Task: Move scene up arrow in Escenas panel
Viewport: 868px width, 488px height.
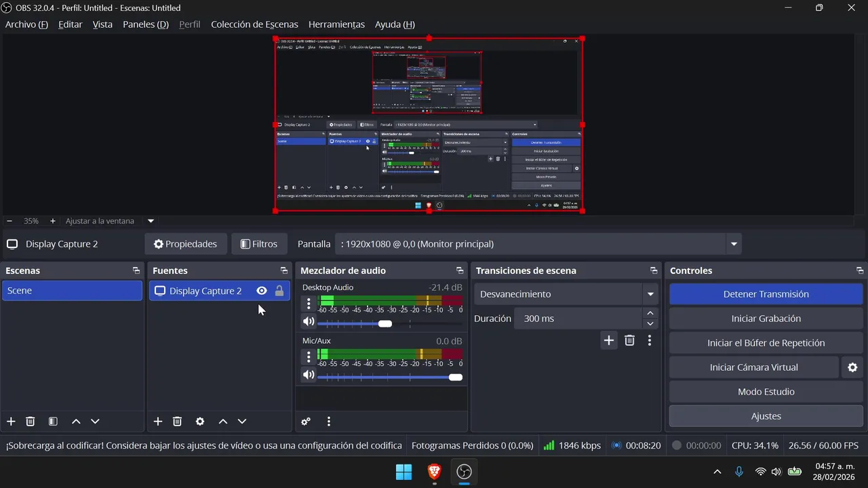Action: [x=76, y=422]
